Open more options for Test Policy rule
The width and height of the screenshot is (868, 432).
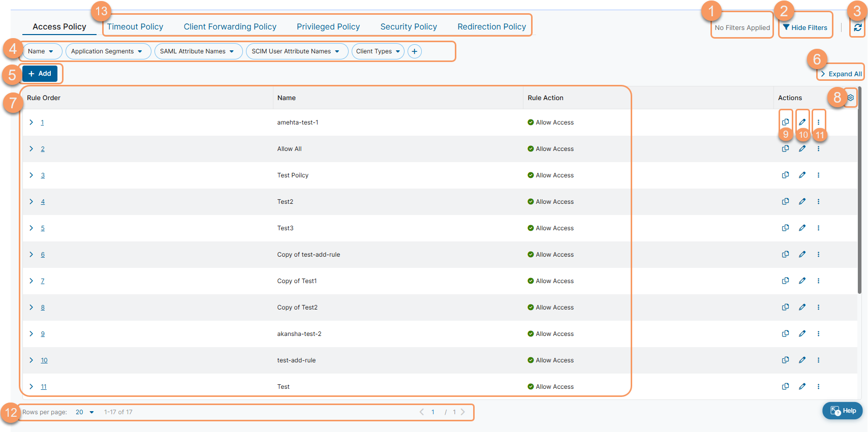coord(818,175)
